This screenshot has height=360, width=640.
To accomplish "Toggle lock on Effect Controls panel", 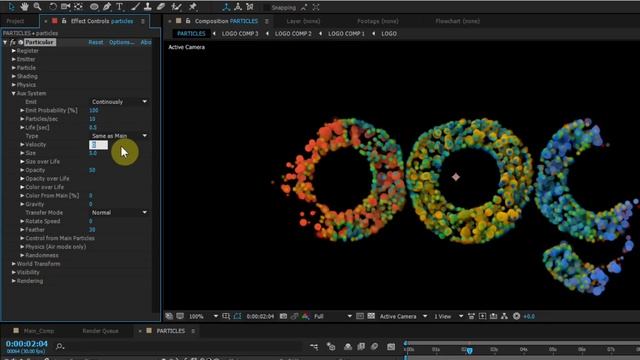I will 64,21.
